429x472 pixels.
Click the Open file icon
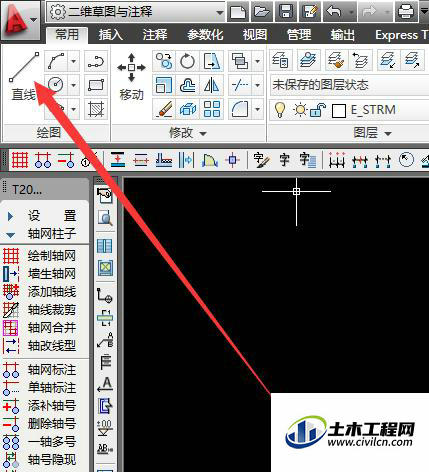point(262,12)
